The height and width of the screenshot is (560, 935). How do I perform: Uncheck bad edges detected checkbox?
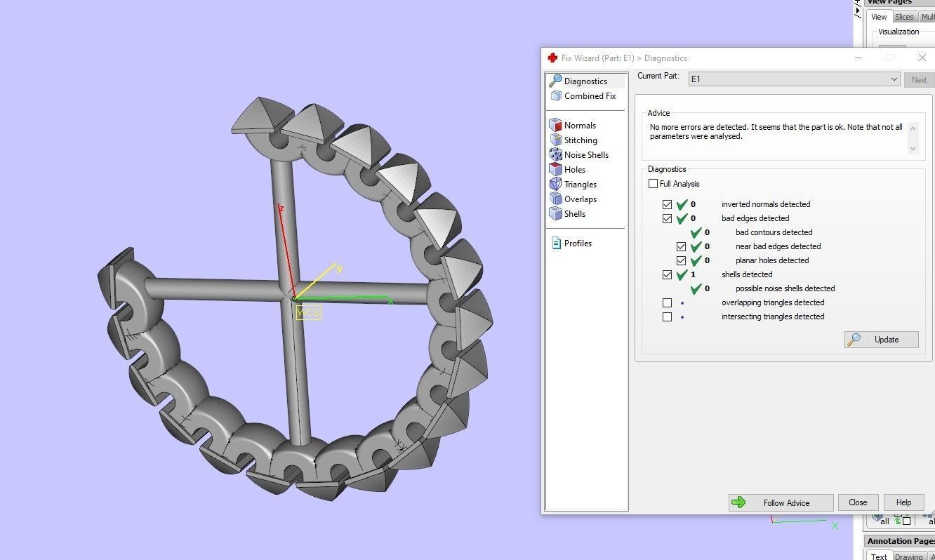coord(668,219)
